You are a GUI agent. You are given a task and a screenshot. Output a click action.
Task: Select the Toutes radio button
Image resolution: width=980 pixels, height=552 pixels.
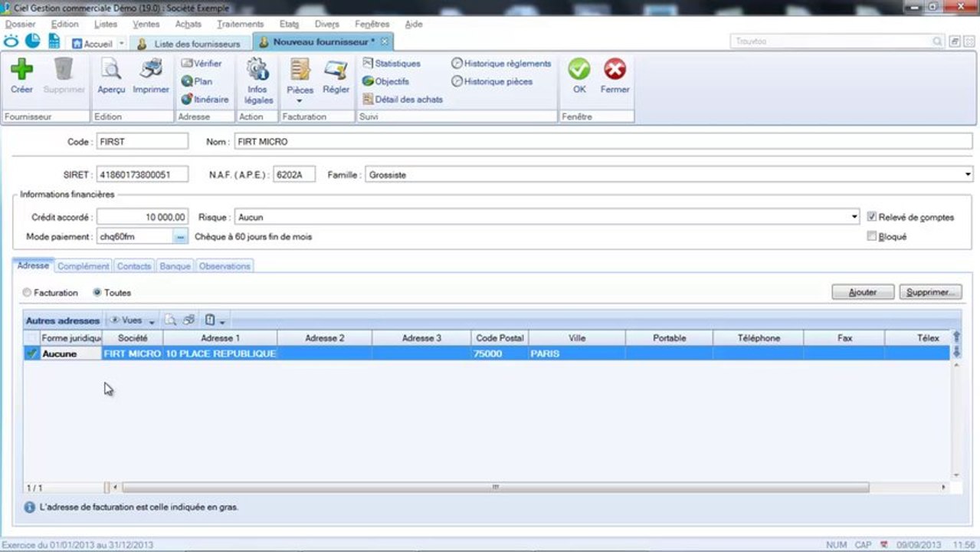tap(97, 293)
